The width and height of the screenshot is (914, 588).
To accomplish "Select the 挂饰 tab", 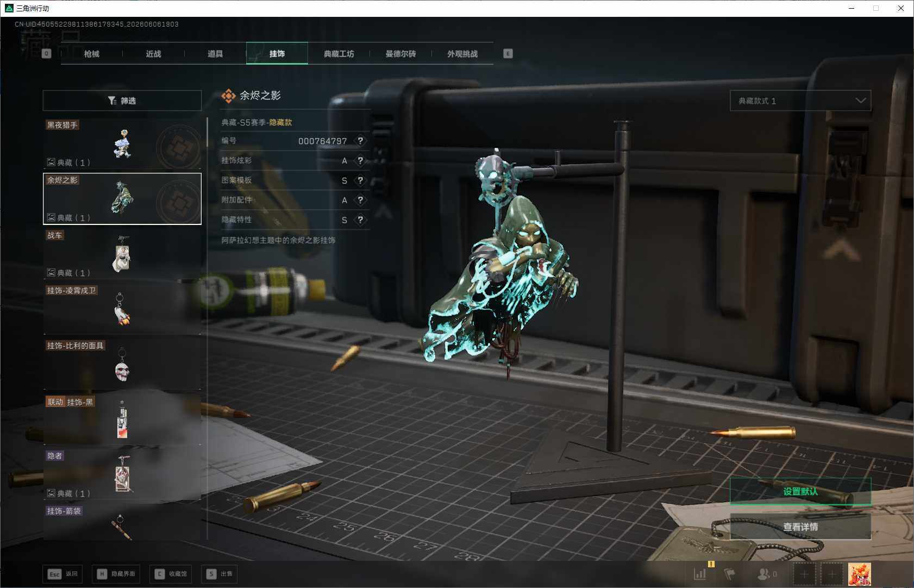I will [x=277, y=54].
